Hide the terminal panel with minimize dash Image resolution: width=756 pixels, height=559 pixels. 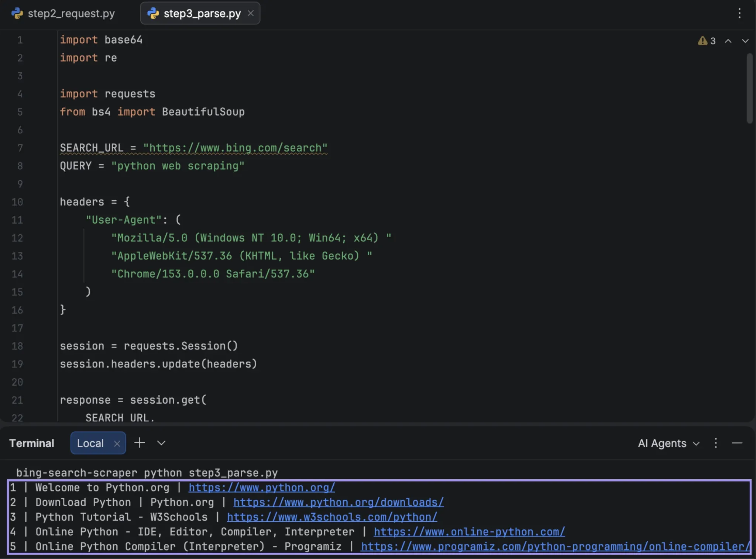click(x=737, y=443)
